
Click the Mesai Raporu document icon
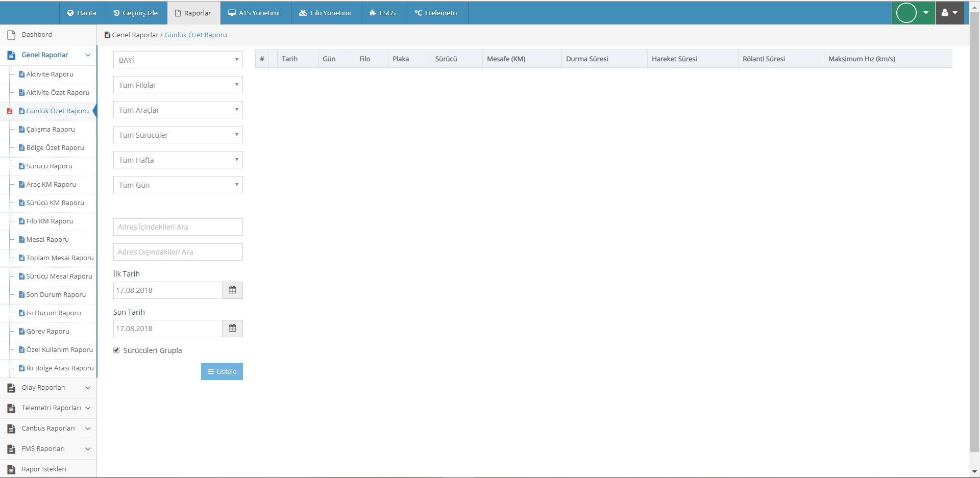click(x=21, y=239)
